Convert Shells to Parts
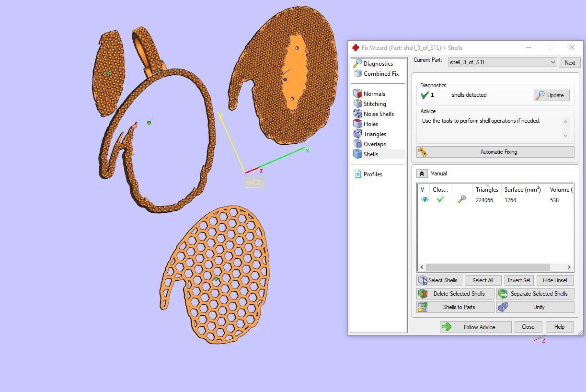Screen dimensions: 586x392 pyautogui.click(x=455, y=307)
